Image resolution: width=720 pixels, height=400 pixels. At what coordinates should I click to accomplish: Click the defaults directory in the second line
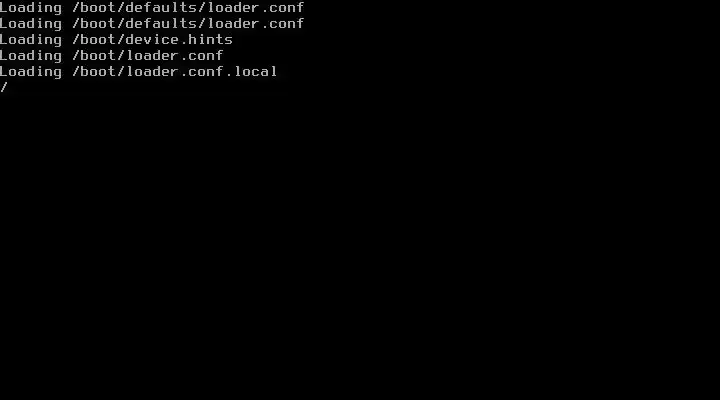tap(161, 23)
